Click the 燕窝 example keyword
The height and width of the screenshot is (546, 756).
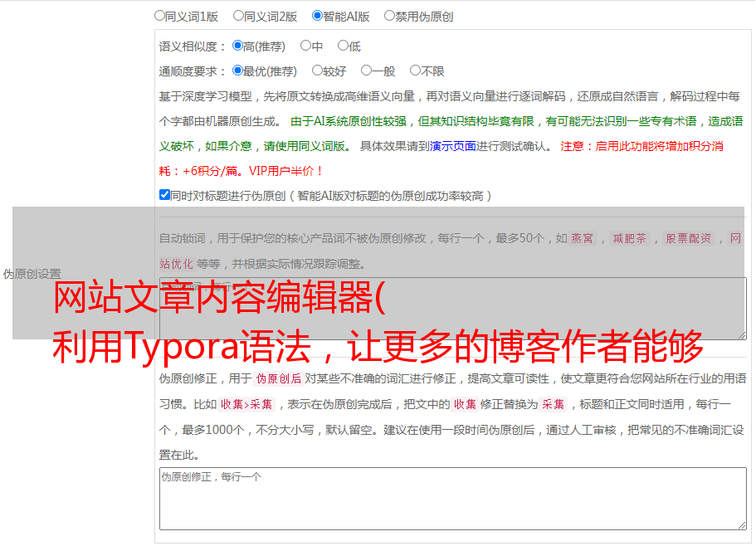pyautogui.click(x=582, y=238)
